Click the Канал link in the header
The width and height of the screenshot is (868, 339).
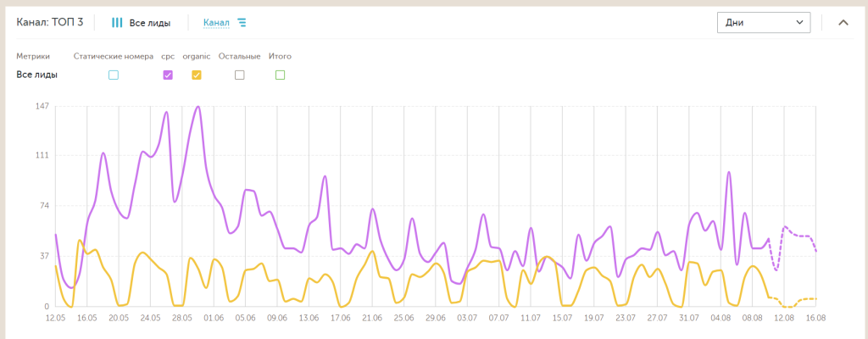216,23
